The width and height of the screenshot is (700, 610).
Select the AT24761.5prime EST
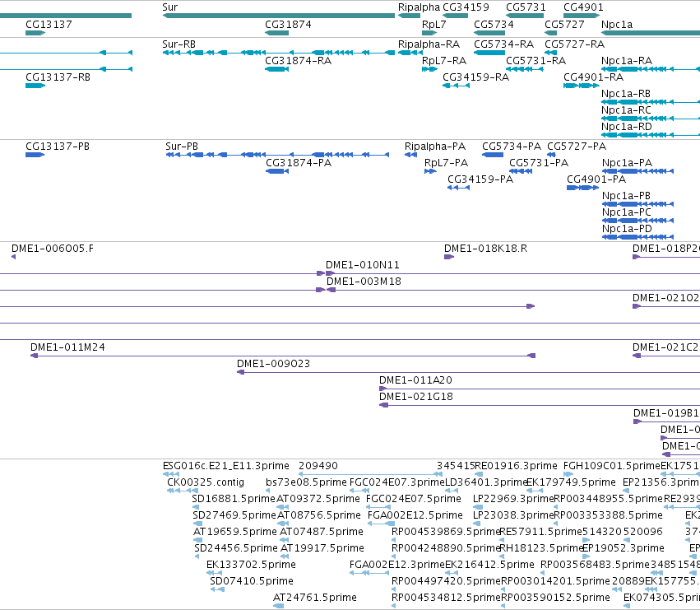(x=279, y=606)
